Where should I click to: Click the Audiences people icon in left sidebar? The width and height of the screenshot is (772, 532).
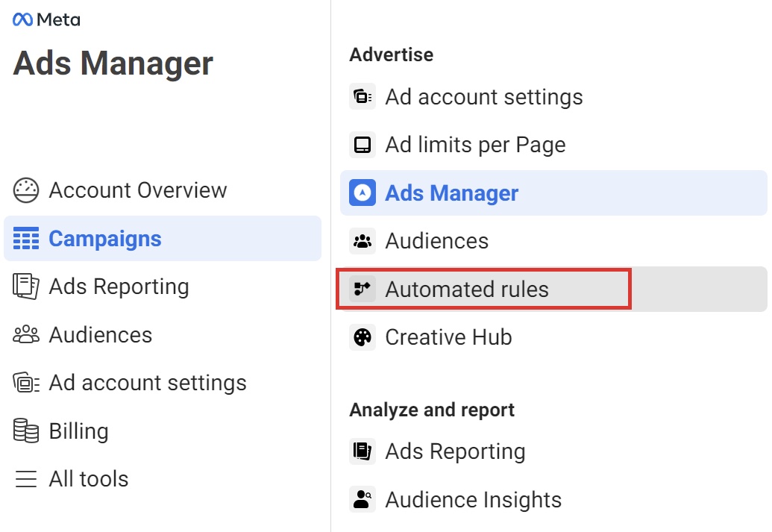pos(25,334)
